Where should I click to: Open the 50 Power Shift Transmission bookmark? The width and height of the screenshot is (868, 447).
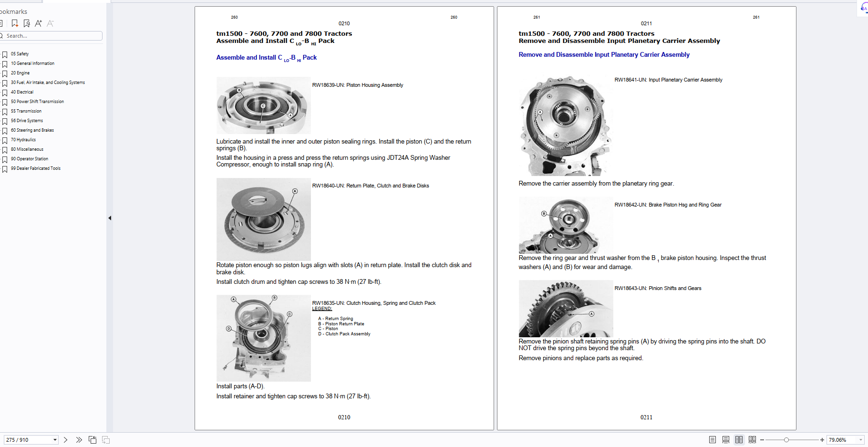[37, 102]
